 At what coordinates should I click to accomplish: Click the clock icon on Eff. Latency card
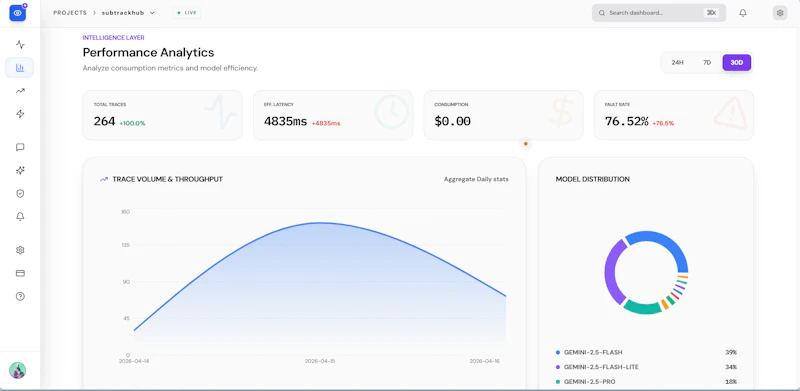point(391,112)
